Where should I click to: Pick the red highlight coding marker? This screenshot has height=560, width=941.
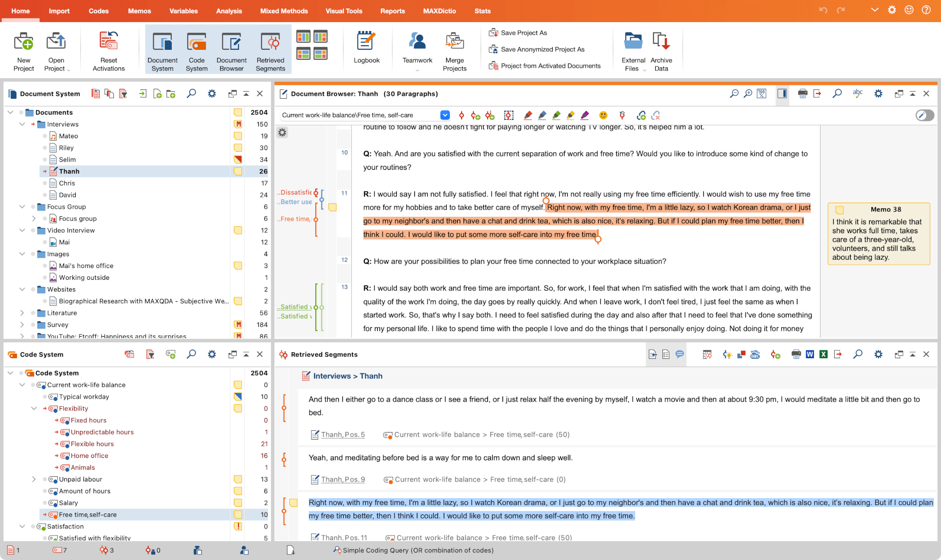(x=527, y=115)
